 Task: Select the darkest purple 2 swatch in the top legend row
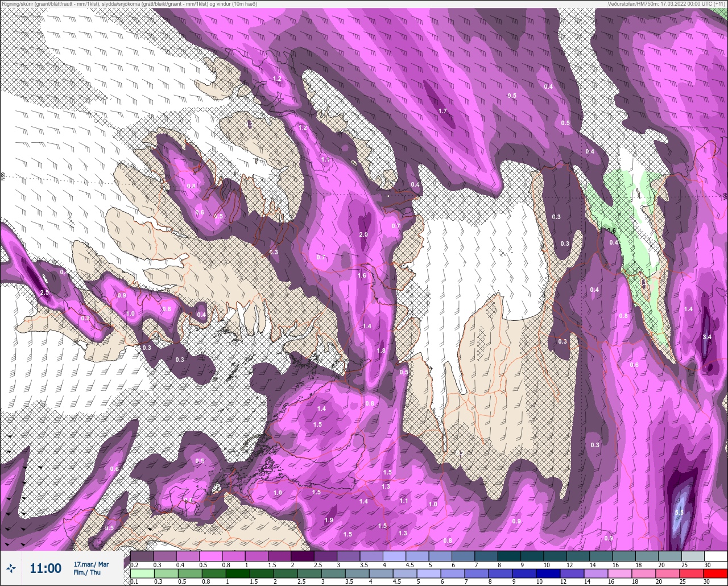pos(303,556)
